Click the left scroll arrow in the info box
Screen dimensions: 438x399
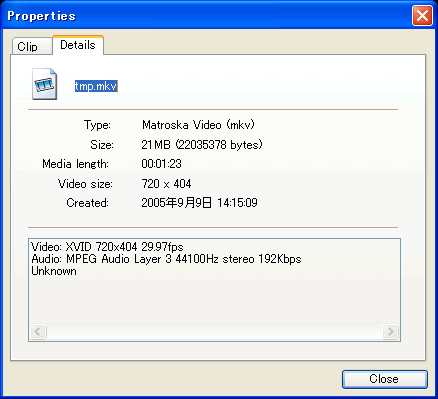pos(38,332)
